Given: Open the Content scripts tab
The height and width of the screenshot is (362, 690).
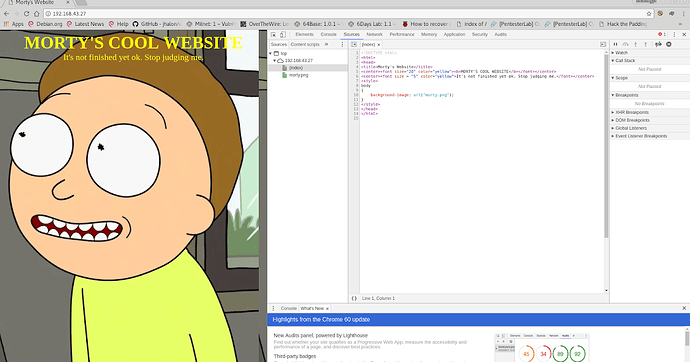Looking at the screenshot, I should [305, 44].
